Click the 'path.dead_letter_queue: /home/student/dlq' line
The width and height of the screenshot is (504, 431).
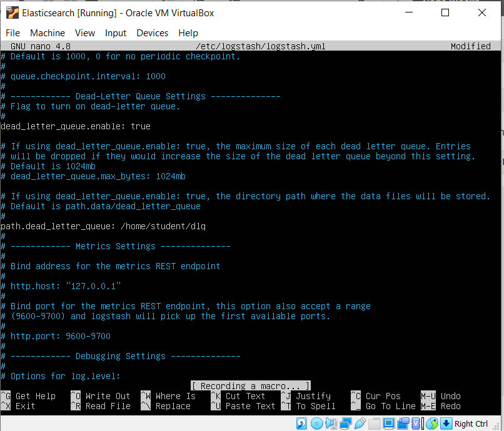[103, 226]
